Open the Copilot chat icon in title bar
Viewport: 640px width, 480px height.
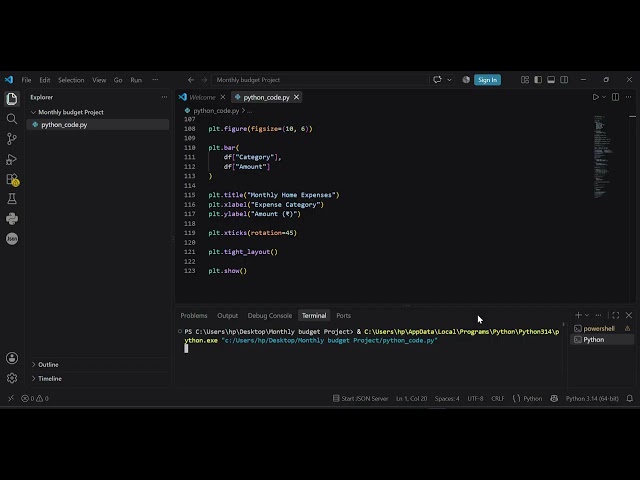pyautogui.click(x=437, y=80)
